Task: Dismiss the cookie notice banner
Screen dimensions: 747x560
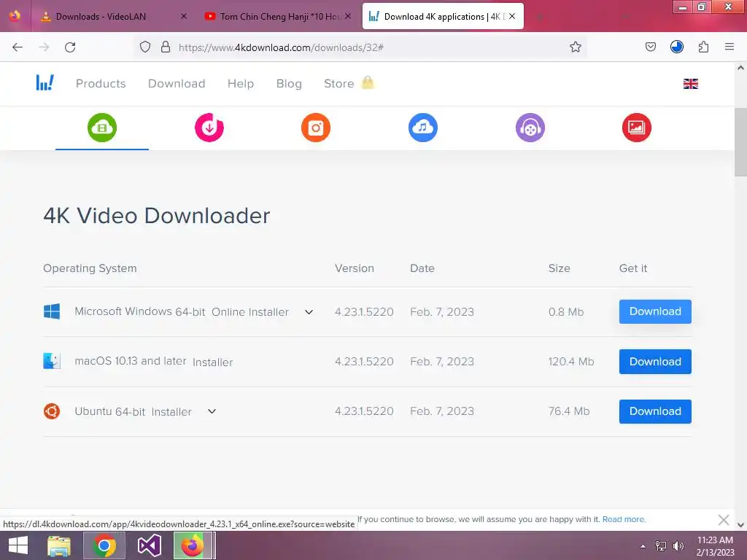Action: pyautogui.click(x=723, y=519)
